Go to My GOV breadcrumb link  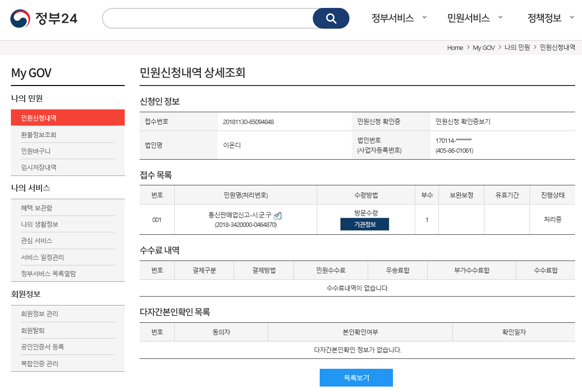pyautogui.click(x=484, y=47)
